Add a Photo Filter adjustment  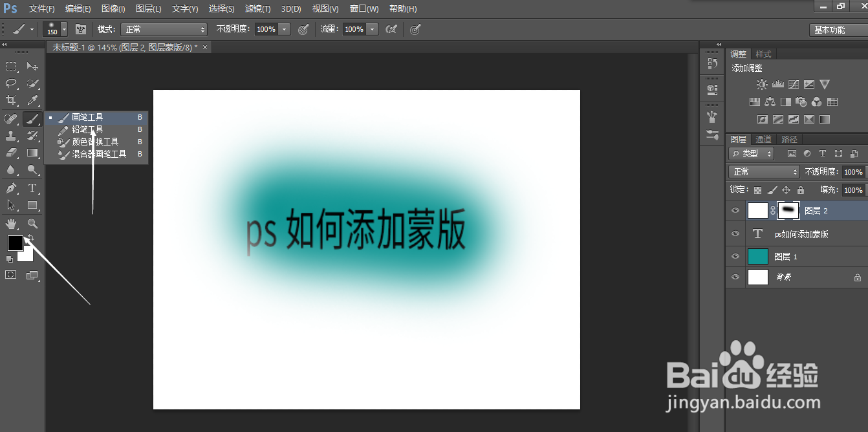pos(801,102)
